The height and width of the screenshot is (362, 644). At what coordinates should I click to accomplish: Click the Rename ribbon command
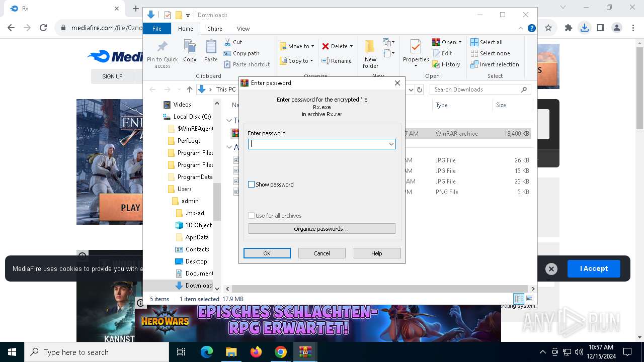(337, 61)
